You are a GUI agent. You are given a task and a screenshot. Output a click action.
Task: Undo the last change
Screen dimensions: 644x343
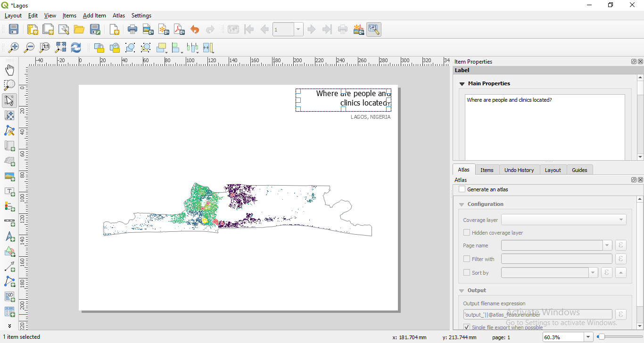pyautogui.click(x=195, y=30)
